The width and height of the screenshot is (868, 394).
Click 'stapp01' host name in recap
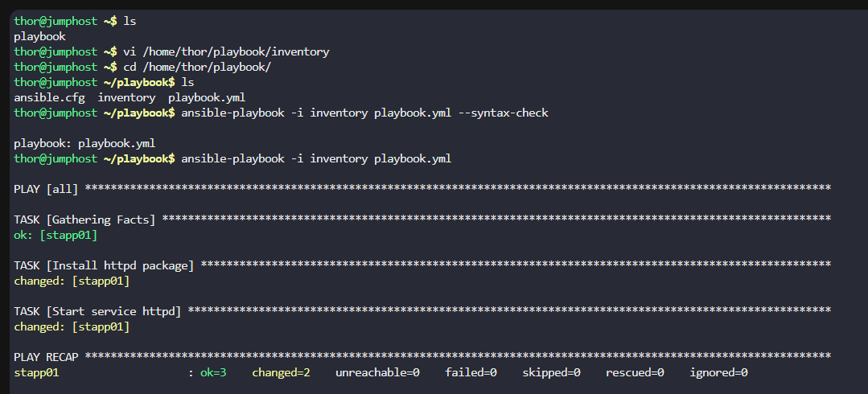[x=36, y=373]
